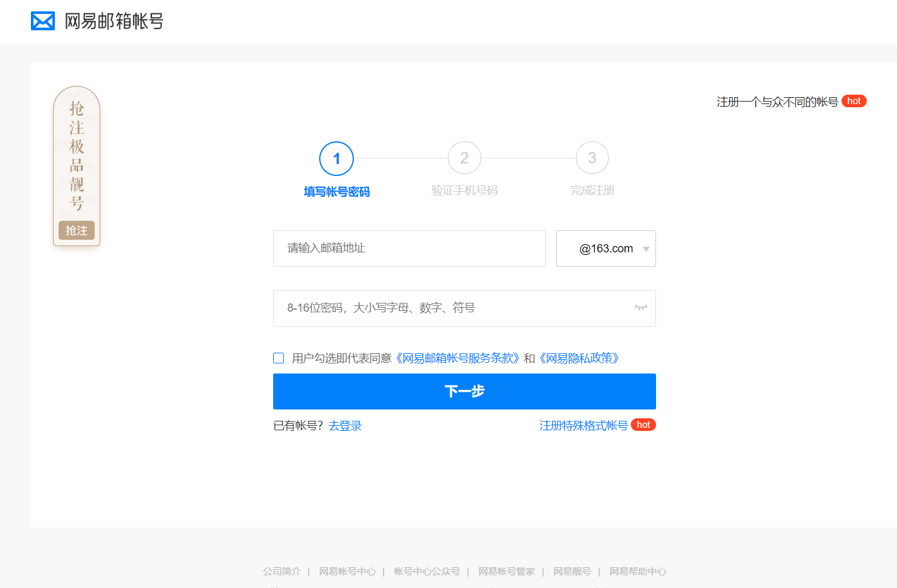Click the 请输入邮箱地址 email input field
Screen dimensions: 897x588
click(409, 249)
